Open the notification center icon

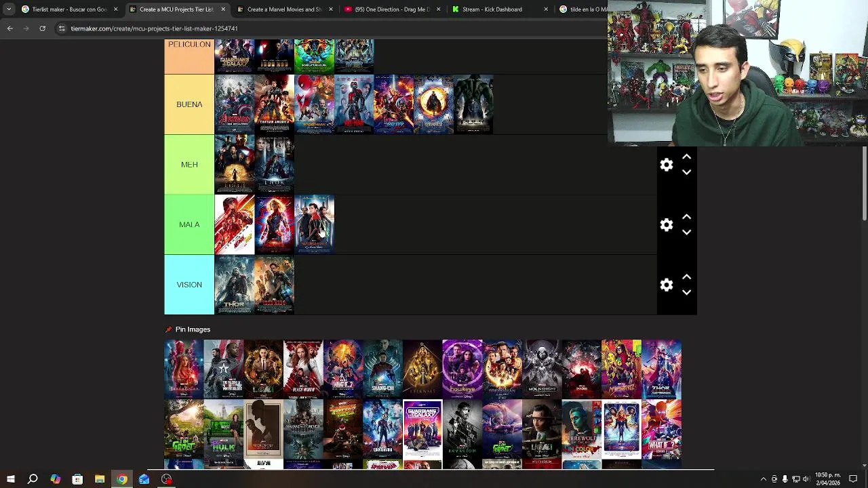coord(853,479)
